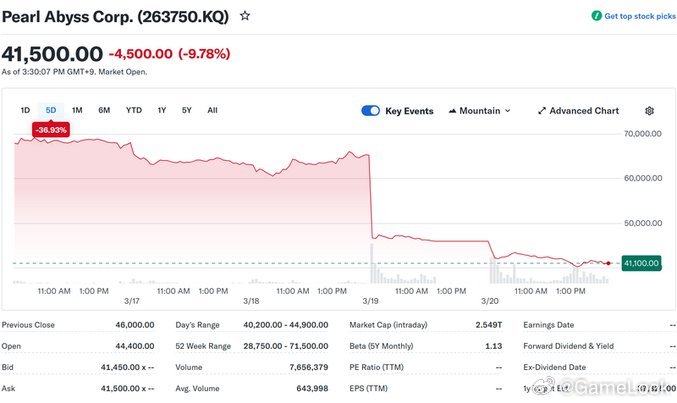Click the 70,000.00 y-axis label
The width and height of the screenshot is (677, 403).
(643, 134)
